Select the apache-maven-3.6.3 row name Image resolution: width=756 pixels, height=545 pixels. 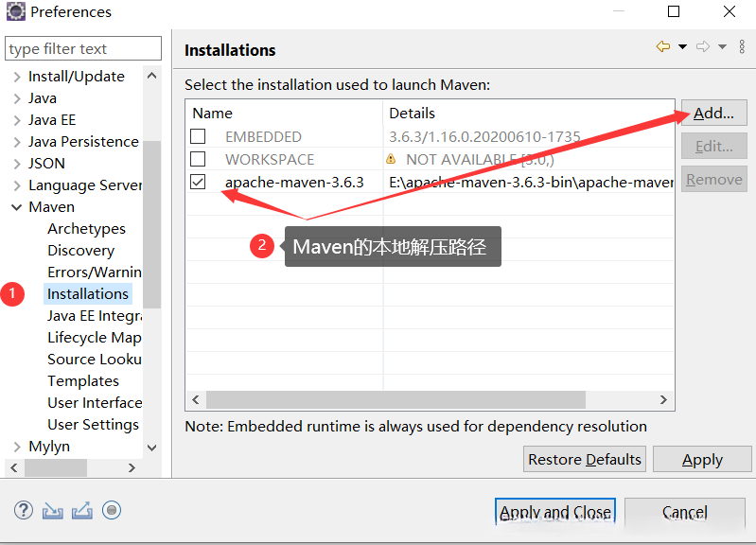click(x=294, y=183)
